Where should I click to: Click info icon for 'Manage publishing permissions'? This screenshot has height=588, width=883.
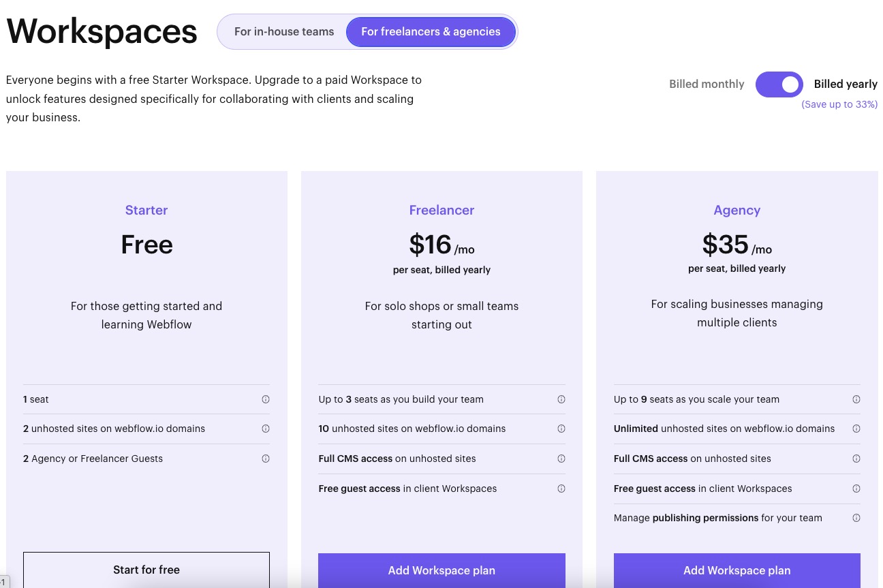coord(856,518)
